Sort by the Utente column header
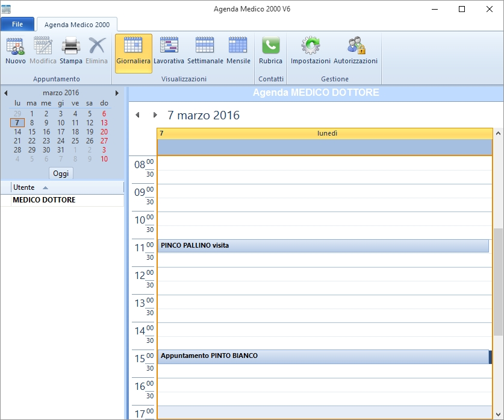The width and height of the screenshot is (504, 420). (67, 187)
